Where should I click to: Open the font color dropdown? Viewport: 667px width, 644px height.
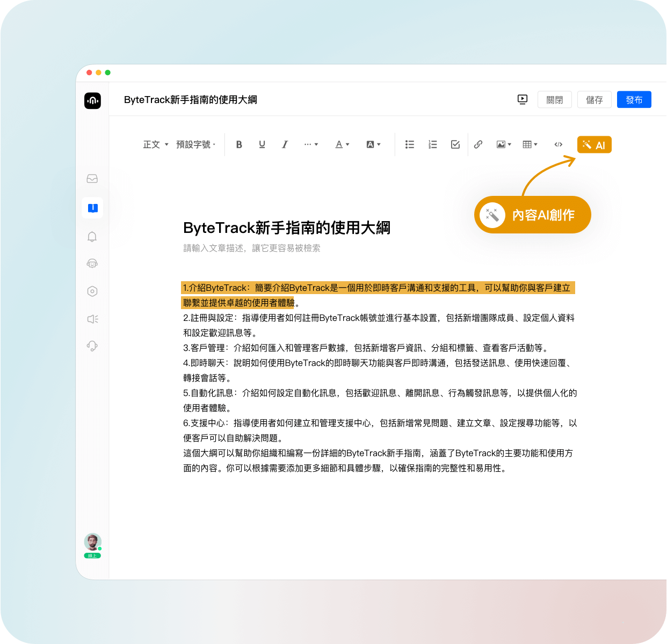(x=342, y=144)
